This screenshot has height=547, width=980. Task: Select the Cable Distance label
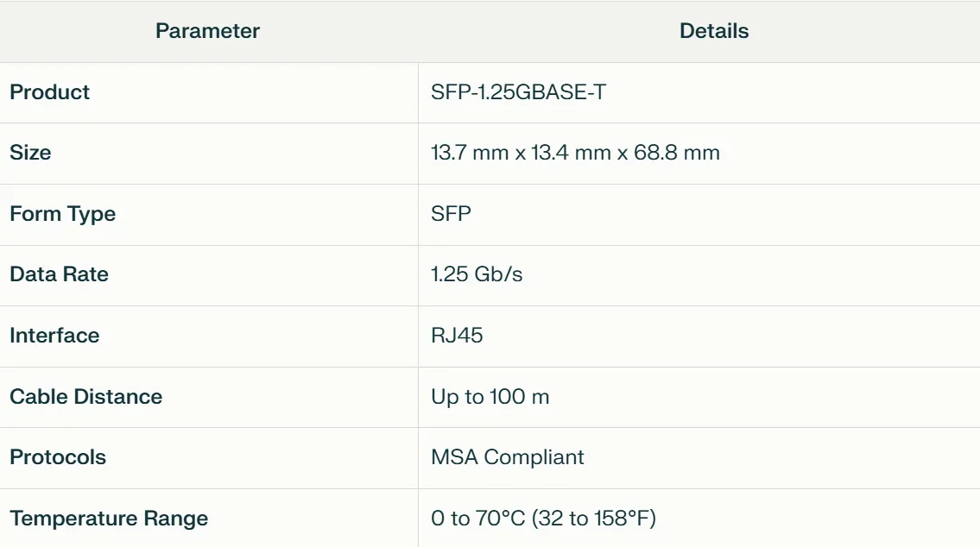tap(86, 397)
